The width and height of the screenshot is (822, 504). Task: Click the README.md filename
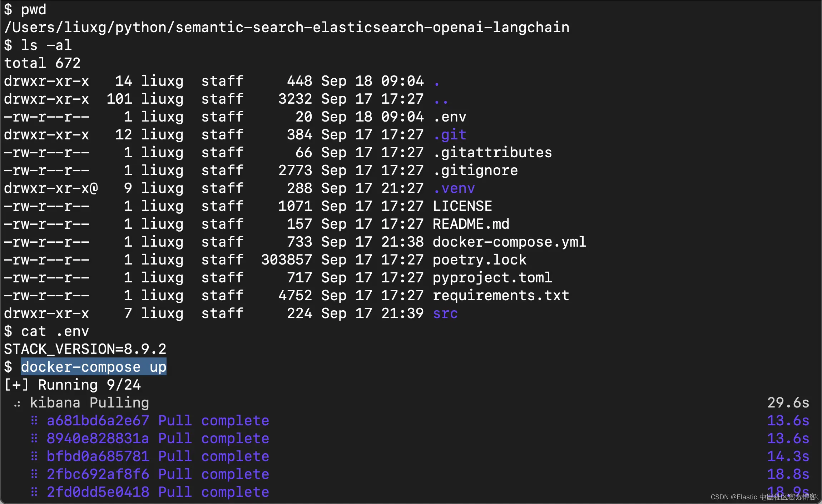pyautogui.click(x=471, y=224)
